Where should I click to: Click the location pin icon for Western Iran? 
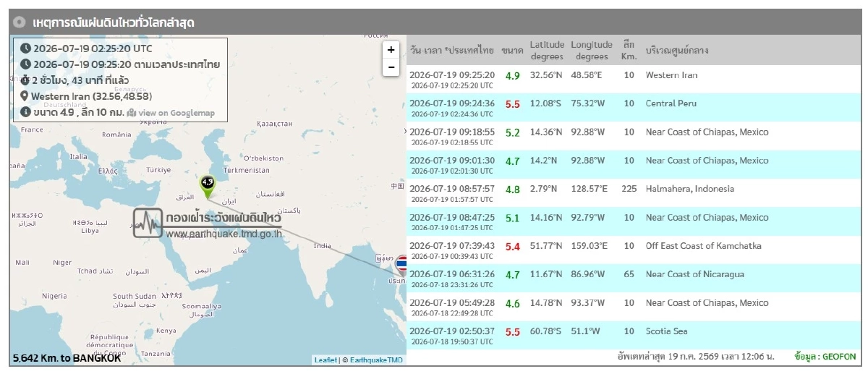point(25,96)
